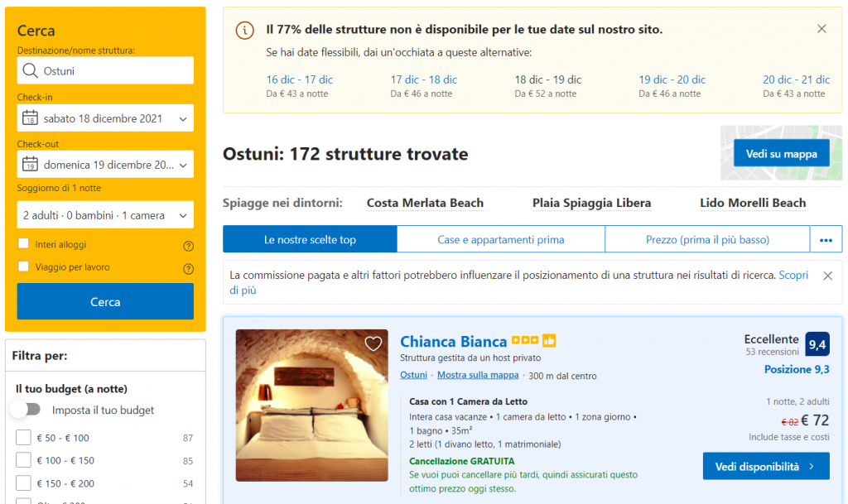The width and height of the screenshot is (848, 504).
Task: Enable the Imposta il tuo budget toggle
Action: (x=26, y=410)
